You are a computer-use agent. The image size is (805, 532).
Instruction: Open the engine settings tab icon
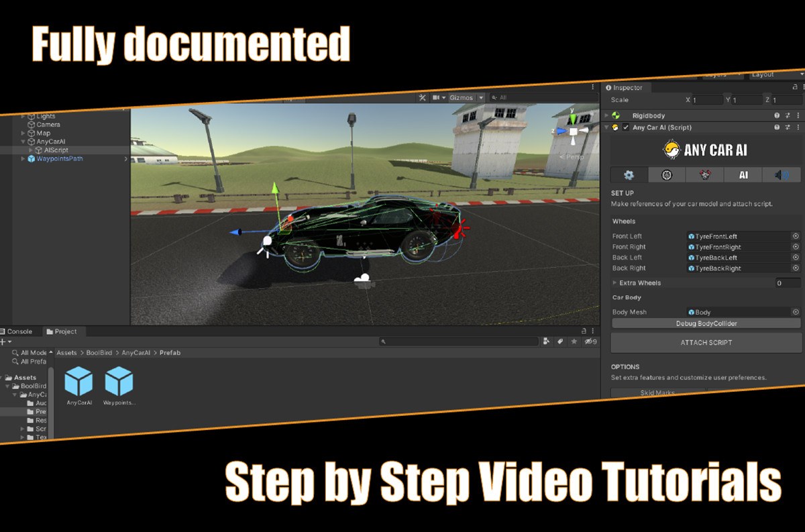pos(705,174)
